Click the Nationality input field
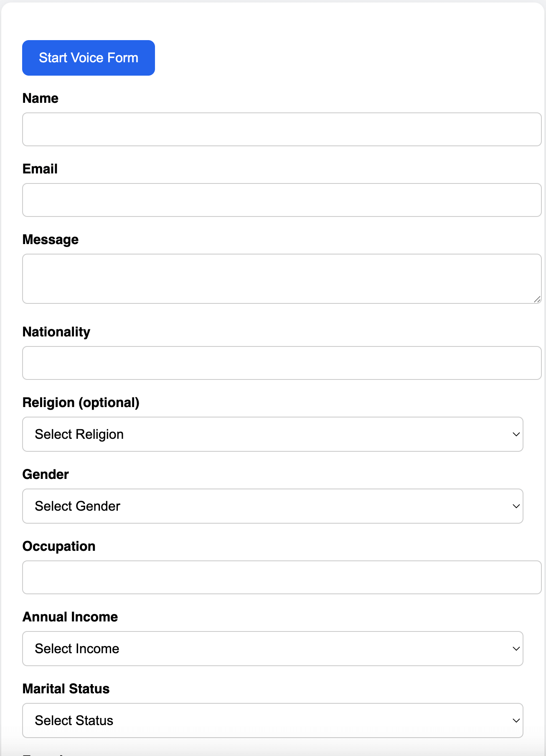 point(282,363)
